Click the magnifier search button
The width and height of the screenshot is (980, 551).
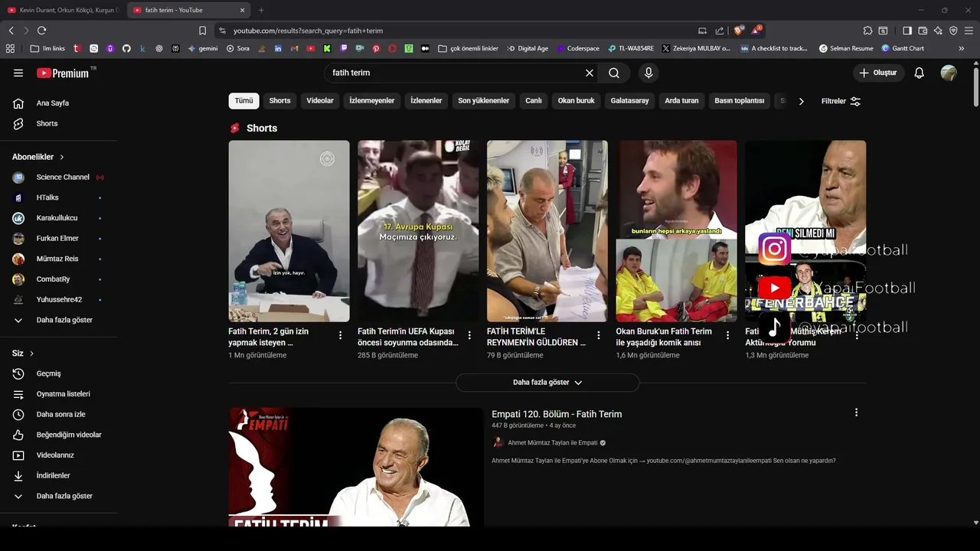coord(614,73)
